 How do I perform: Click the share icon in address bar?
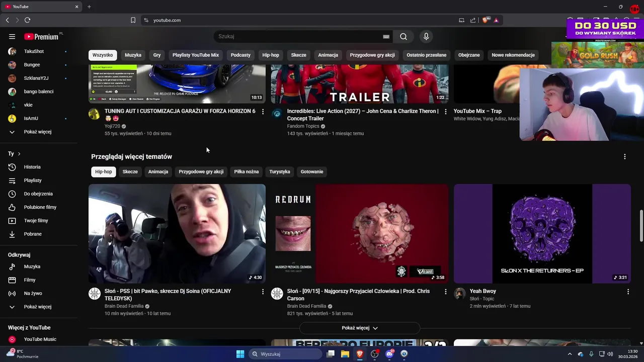click(473, 20)
